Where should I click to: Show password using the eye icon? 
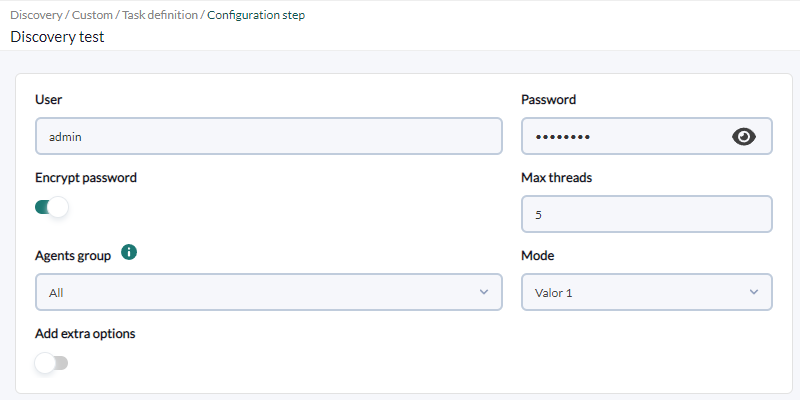[x=744, y=137]
